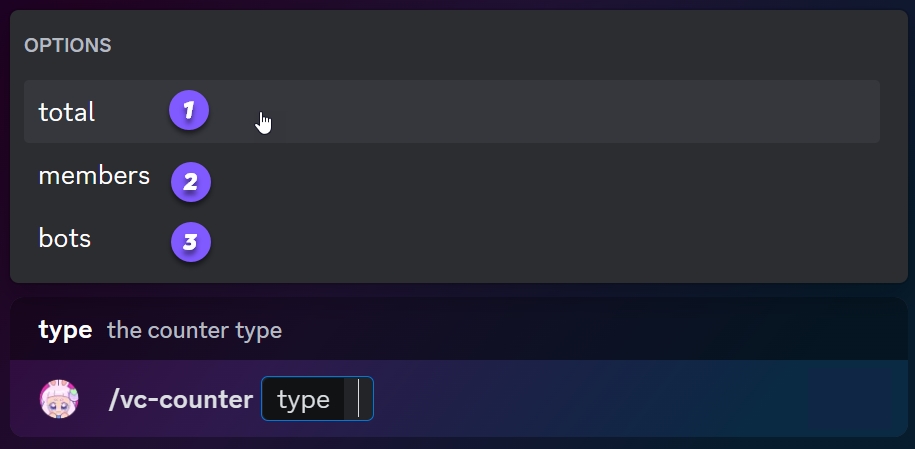Click the purple number 1 badge
915x449 pixels.
tap(189, 110)
